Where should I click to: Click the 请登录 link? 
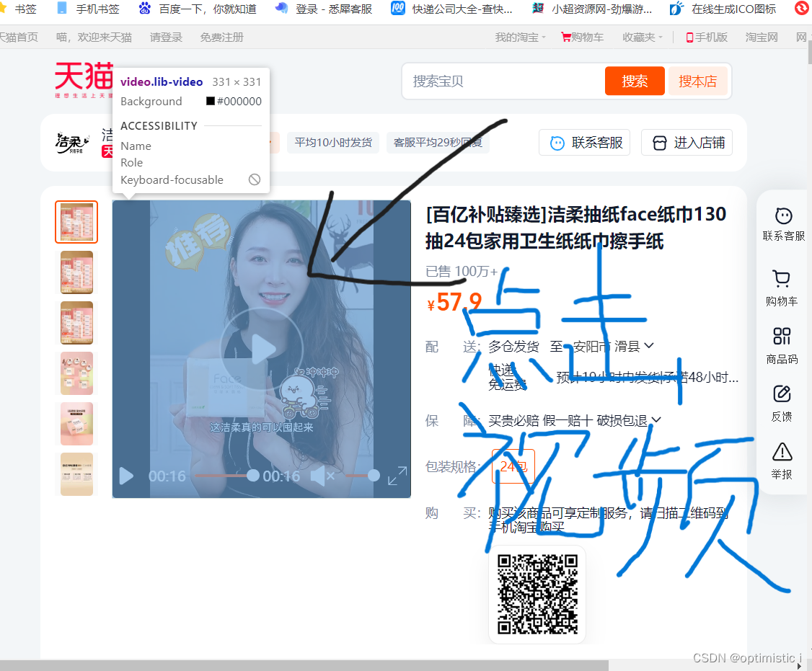tap(166, 37)
